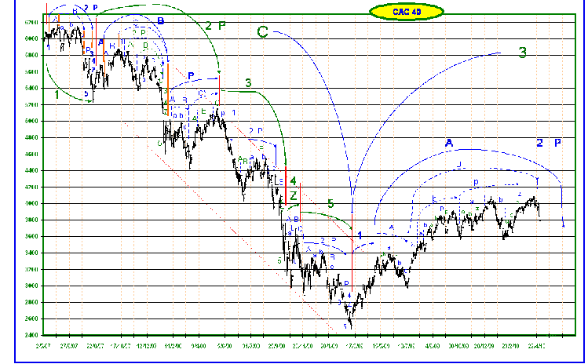Click the 2600 price axis label
Image resolution: width=588 pixels, height=364 pixels.
[x=33, y=319]
